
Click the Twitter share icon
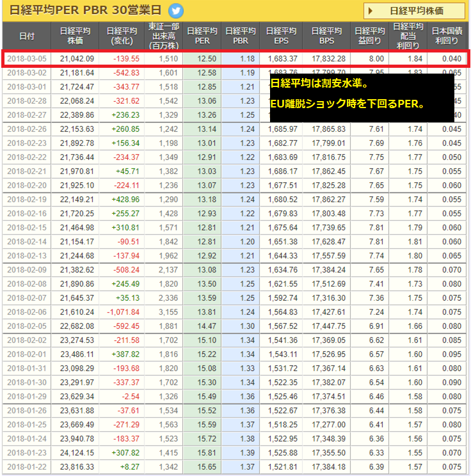tap(176, 11)
